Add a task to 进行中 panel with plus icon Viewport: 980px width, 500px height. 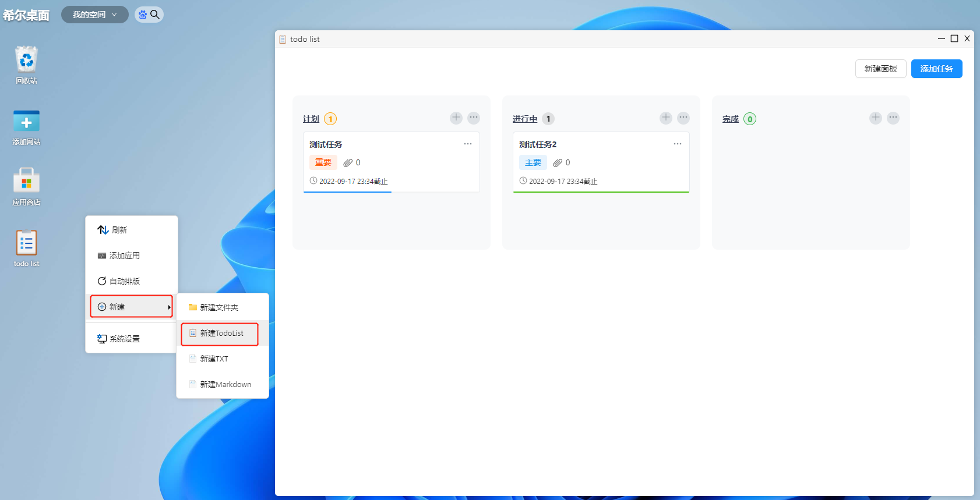point(666,118)
